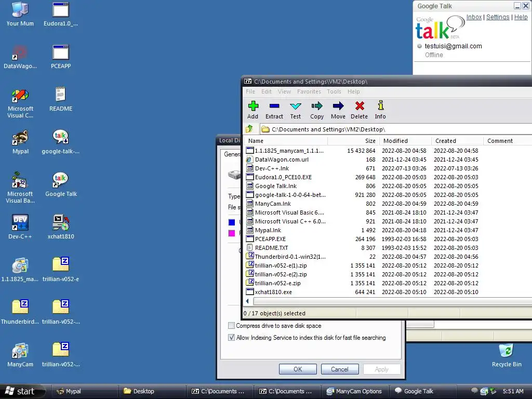Select the ManyCam desktop shortcut

tap(20, 355)
